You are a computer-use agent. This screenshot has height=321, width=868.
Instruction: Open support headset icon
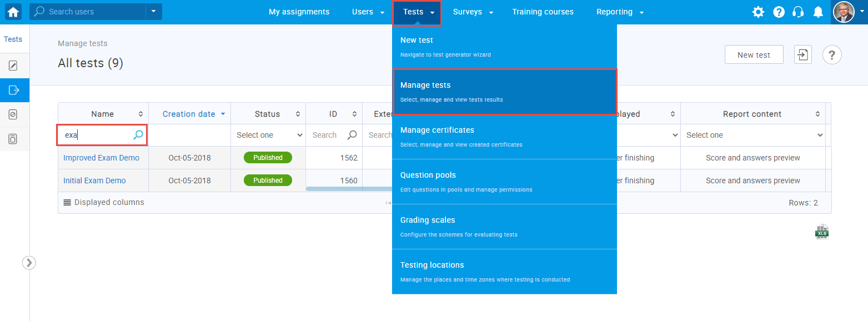[798, 12]
